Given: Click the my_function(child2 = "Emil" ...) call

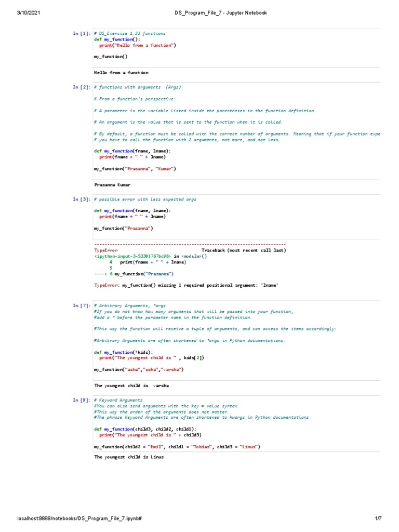Looking at the screenshot, I should point(177,447).
